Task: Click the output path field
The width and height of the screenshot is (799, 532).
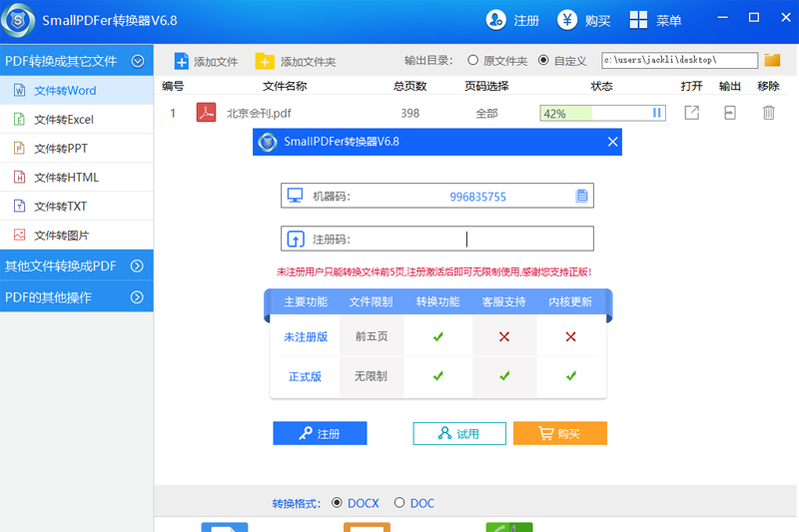Action: point(679,60)
